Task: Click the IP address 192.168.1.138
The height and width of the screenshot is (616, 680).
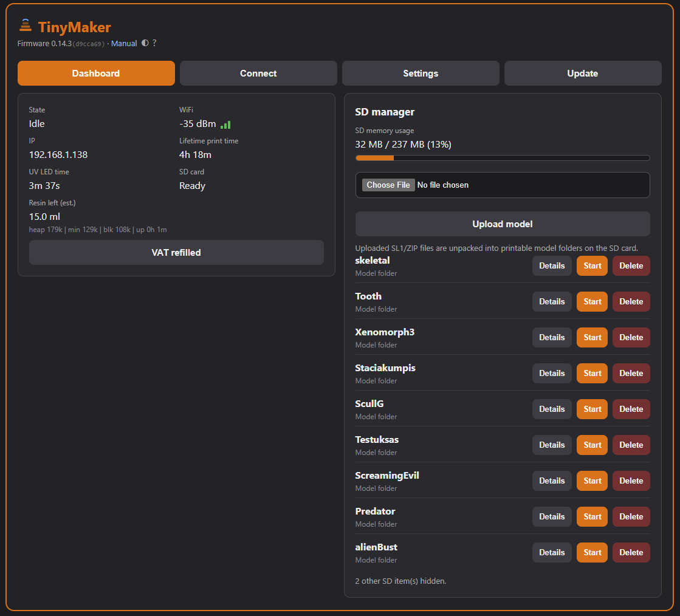Action: 58,155
